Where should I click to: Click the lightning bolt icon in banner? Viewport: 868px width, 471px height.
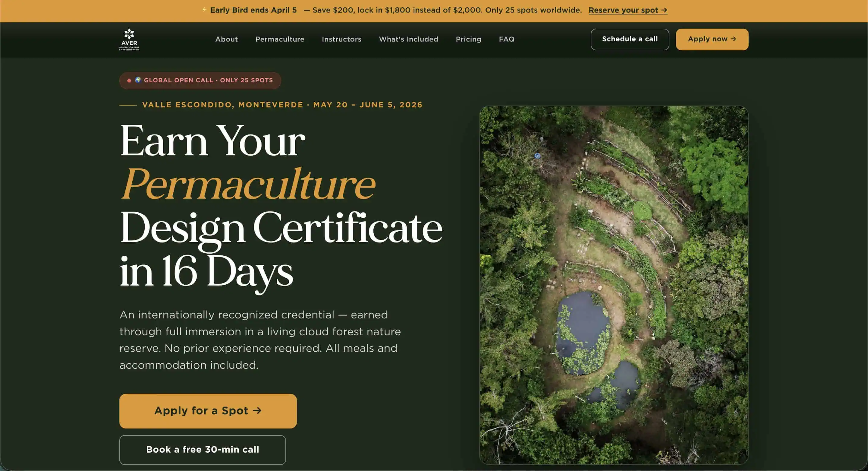[204, 10]
